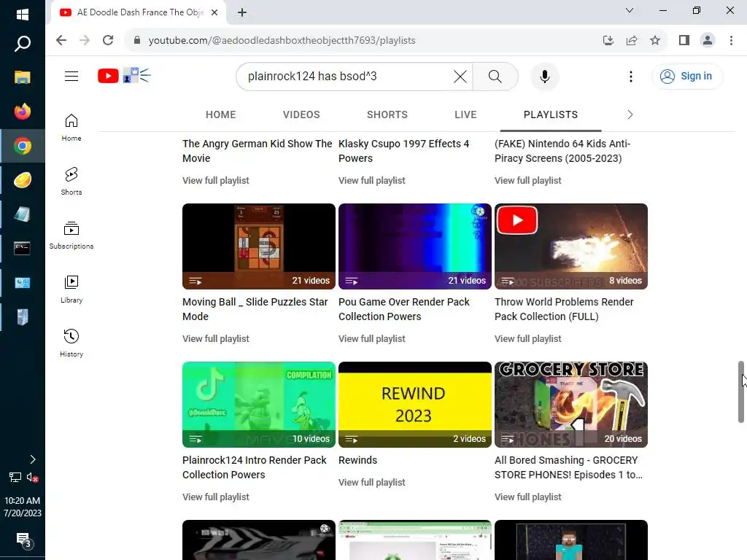Viewport: 747px width, 560px height.
Task: Open Library in the sidebar
Action: (x=71, y=289)
